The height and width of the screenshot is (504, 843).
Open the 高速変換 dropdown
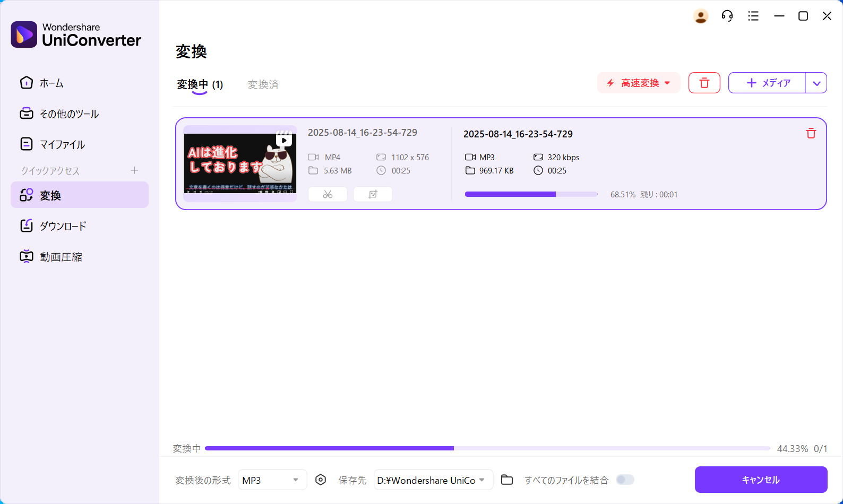point(639,83)
